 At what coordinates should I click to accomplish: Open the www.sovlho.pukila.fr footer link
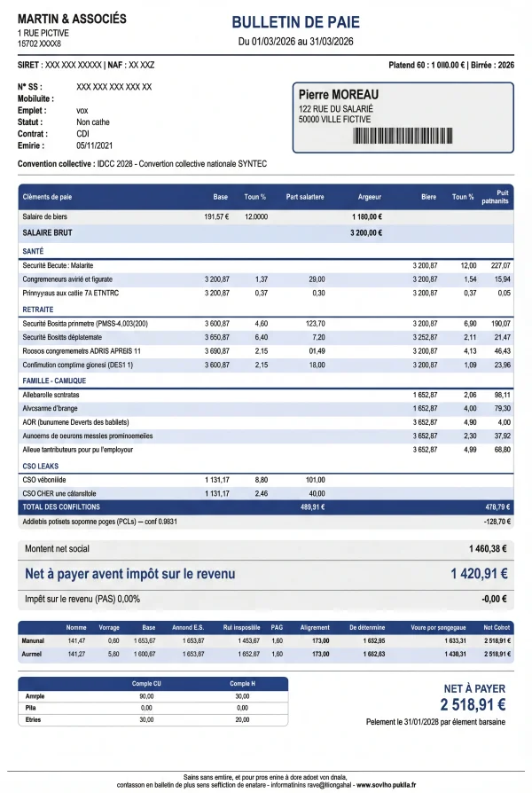pyautogui.click(x=386, y=785)
